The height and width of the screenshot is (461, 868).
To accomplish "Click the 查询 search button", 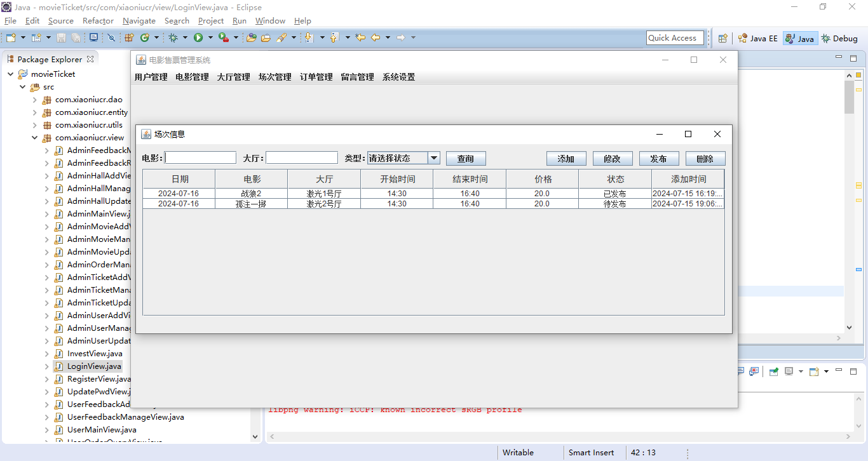I will 466,158.
